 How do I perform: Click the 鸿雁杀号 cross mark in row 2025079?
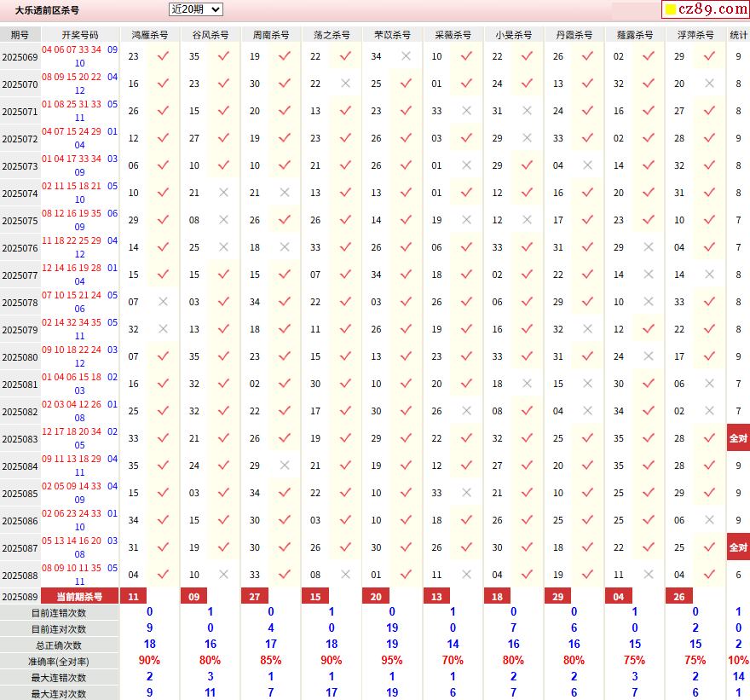pos(163,329)
